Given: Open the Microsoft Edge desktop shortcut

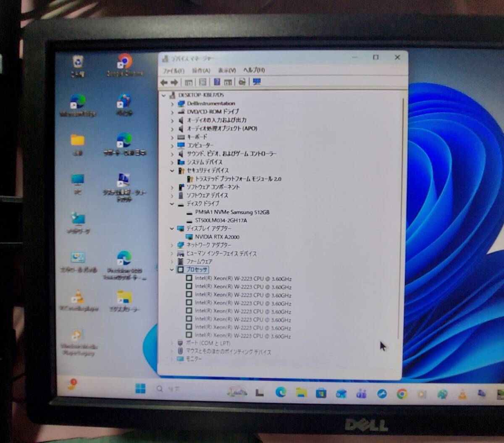Looking at the screenshot, I should 78,105.
